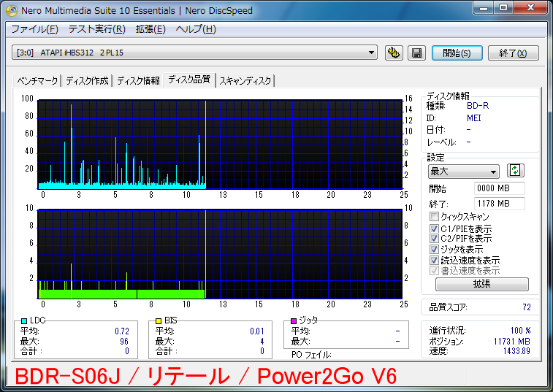Maximize the Nero DiscSpeed window
Viewport: 553px width, 392px height.
503,8
